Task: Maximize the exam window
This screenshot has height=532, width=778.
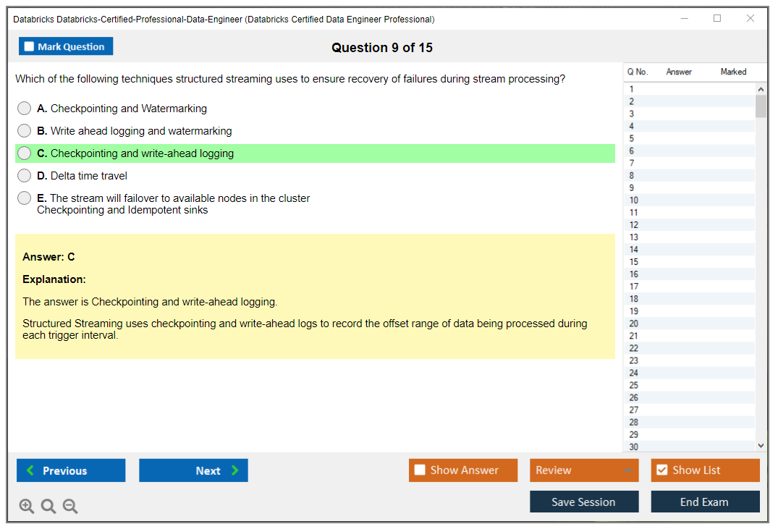Action: coord(717,19)
